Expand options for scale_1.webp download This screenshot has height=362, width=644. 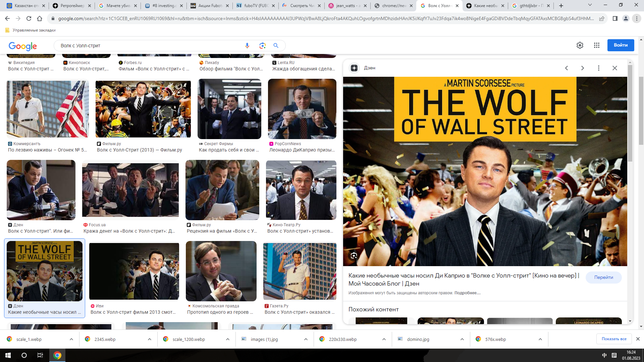[x=71, y=339]
